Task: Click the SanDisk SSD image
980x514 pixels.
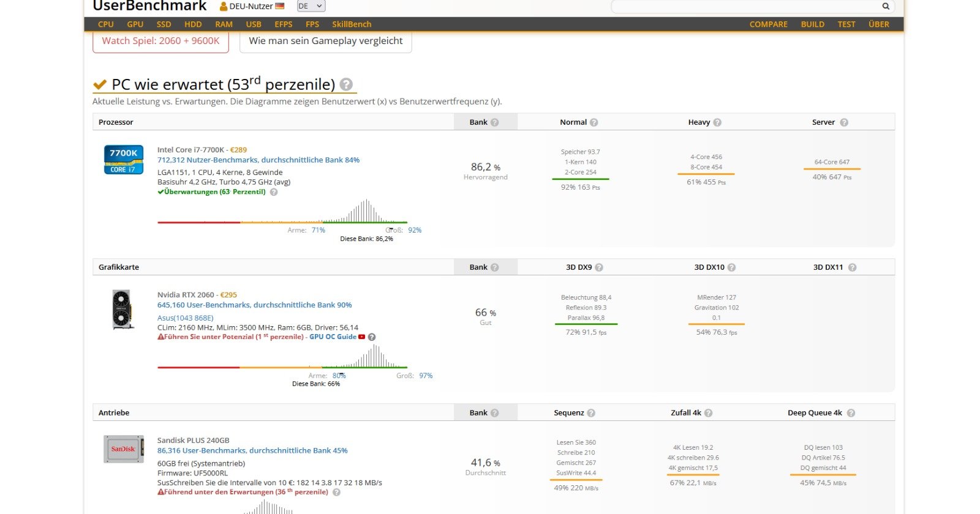Action: click(x=124, y=449)
